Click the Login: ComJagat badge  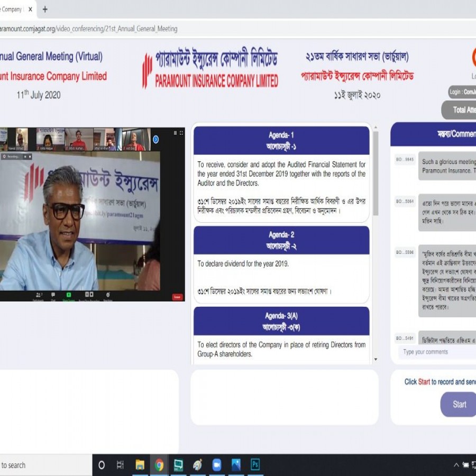pyautogui.click(x=462, y=92)
